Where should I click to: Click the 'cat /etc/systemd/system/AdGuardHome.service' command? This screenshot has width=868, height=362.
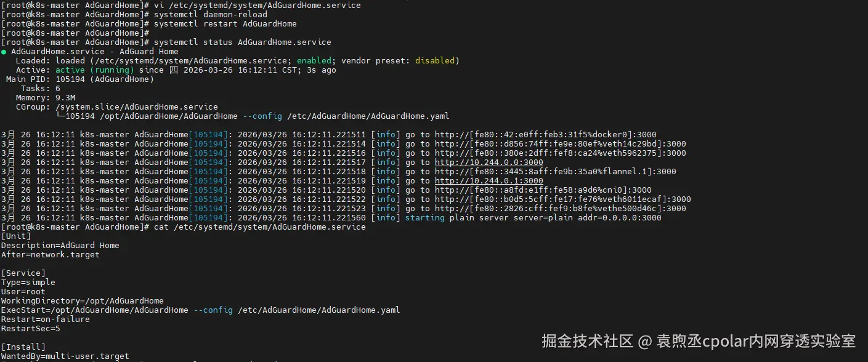pos(260,227)
